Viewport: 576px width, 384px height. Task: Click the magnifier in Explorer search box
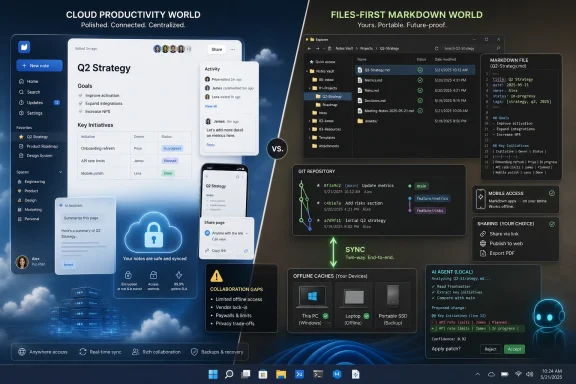[498, 48]
